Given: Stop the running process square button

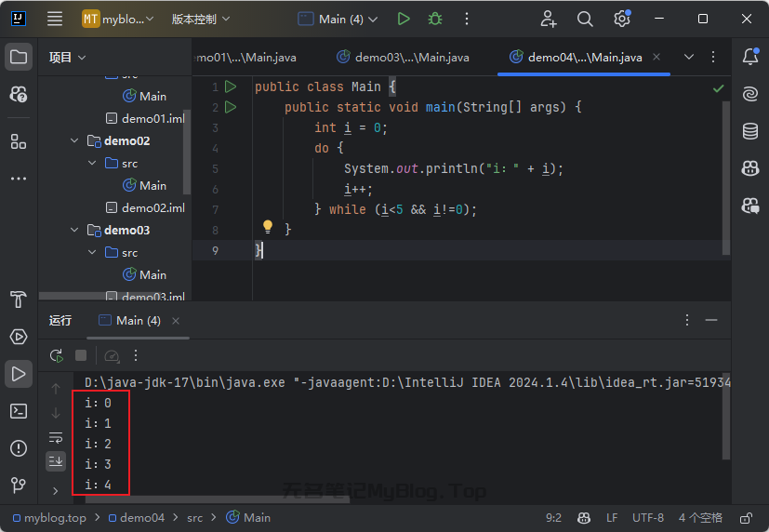Looking at the screenshot, I should [x=81, y=355].
